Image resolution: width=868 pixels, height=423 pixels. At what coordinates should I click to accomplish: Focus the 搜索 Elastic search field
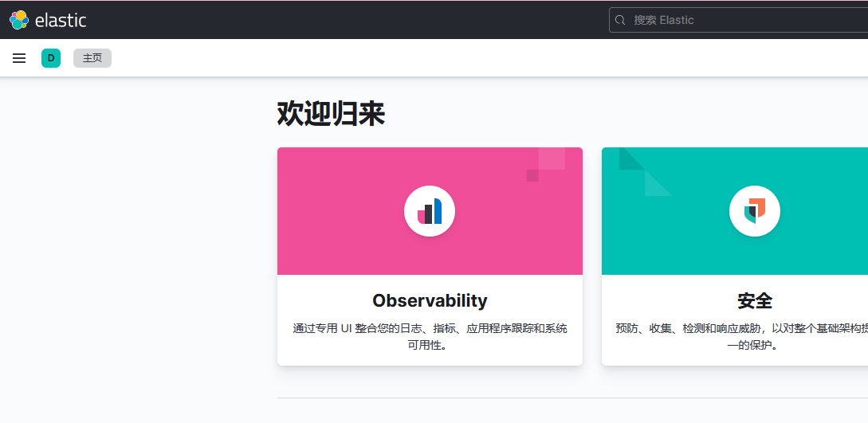point(738,20)
